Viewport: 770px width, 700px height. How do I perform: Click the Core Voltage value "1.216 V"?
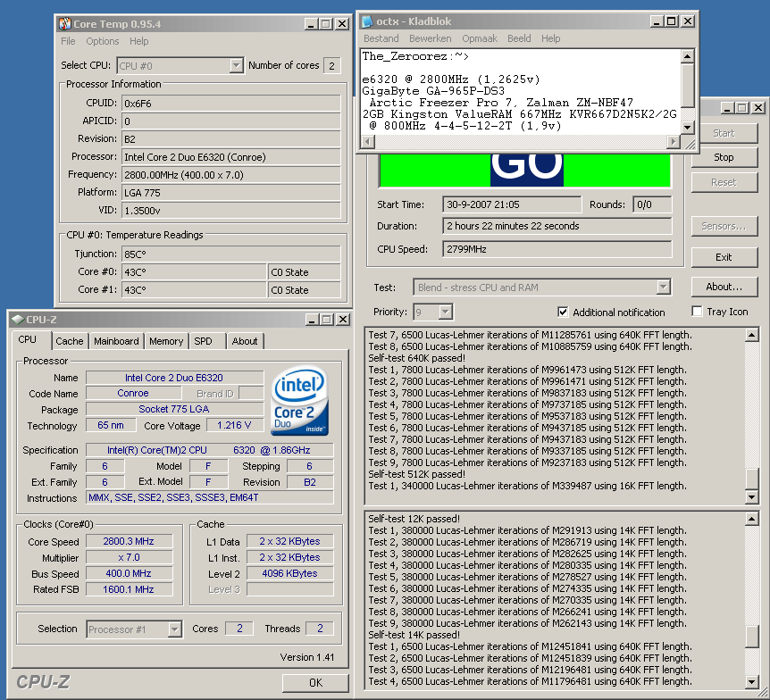point(234,425)
